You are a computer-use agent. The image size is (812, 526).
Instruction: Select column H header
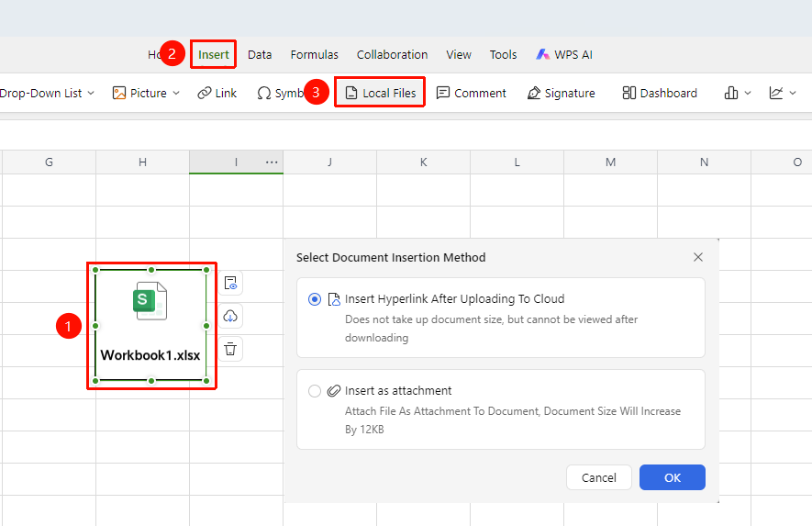click(142, 162)
